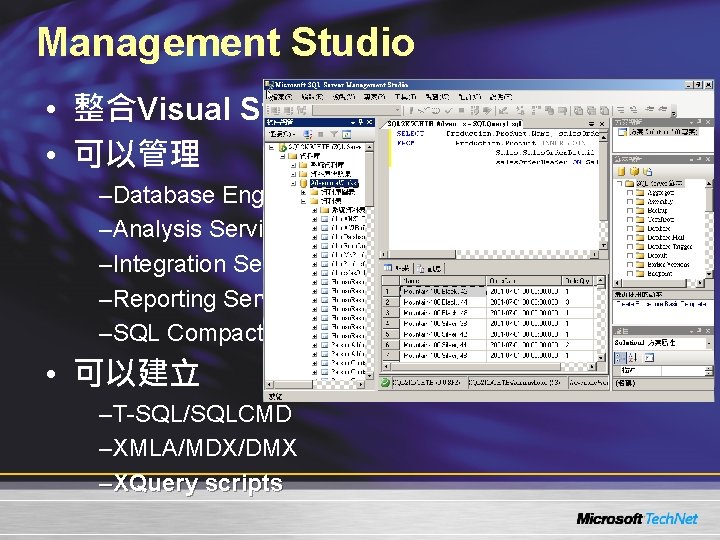Click the Analysis Services templates cube icon
The width and height of the screenshot is (720, 540).
click(x=635, y=171)
